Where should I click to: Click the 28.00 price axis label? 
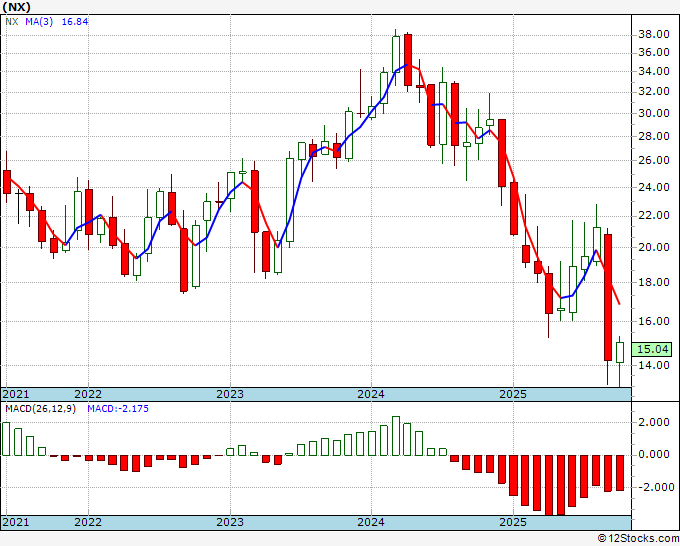click(654, 136)
